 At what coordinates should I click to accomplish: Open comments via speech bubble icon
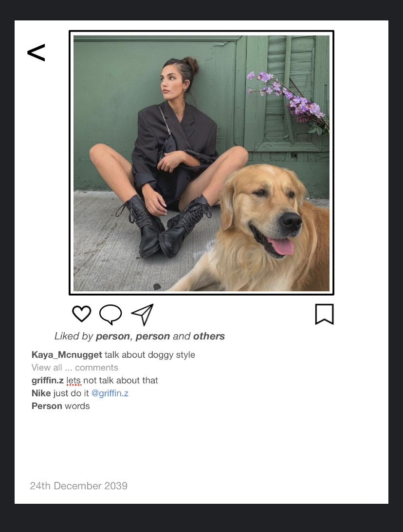pyautogui.click(x=110, y=315)
